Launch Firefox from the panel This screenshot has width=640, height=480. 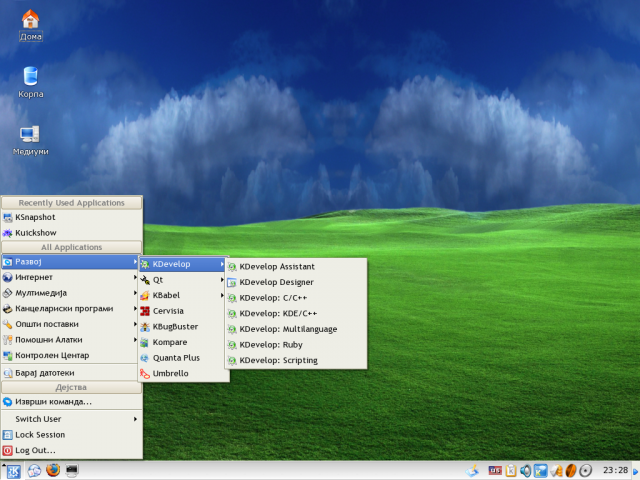[53, 471]
